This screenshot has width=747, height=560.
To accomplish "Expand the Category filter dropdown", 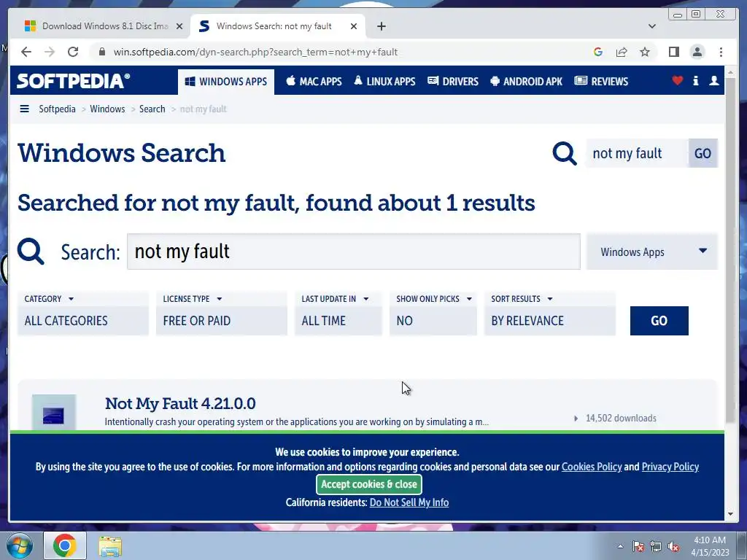I will (x=49, y=298).
